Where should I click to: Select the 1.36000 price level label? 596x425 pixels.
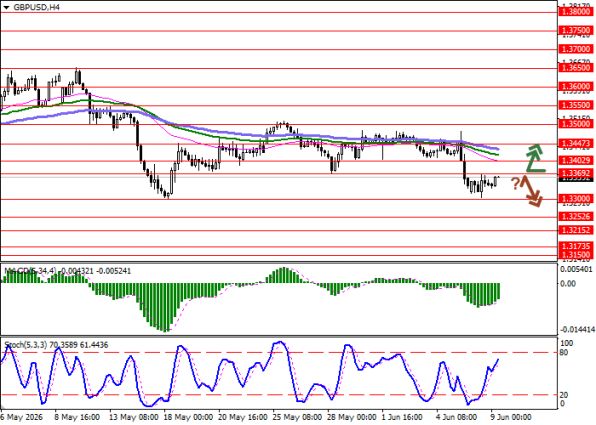click(x=576, y=86)
